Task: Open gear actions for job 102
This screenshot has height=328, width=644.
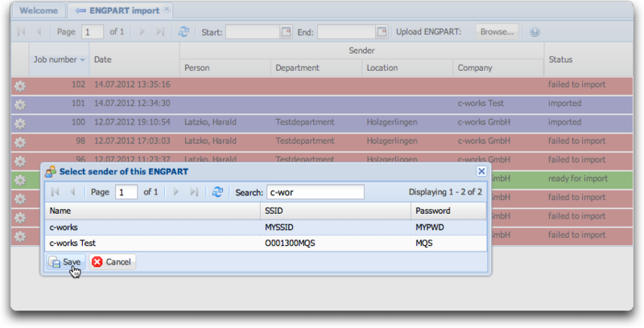Action: [20, 85]
